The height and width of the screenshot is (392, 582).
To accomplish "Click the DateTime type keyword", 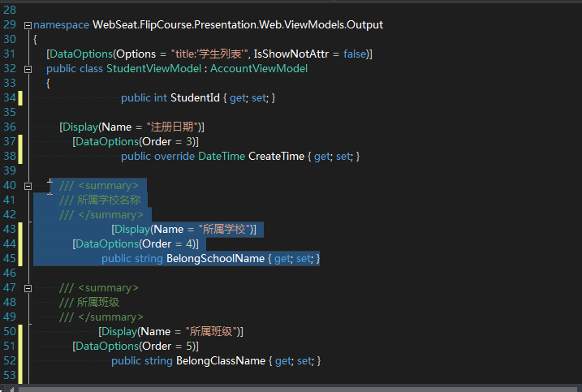I will coord(222,157).
